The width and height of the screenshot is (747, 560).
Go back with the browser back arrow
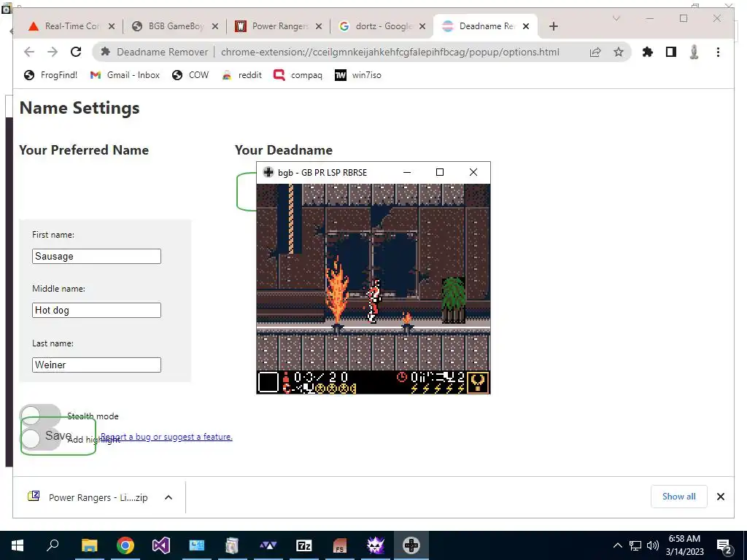29,52
